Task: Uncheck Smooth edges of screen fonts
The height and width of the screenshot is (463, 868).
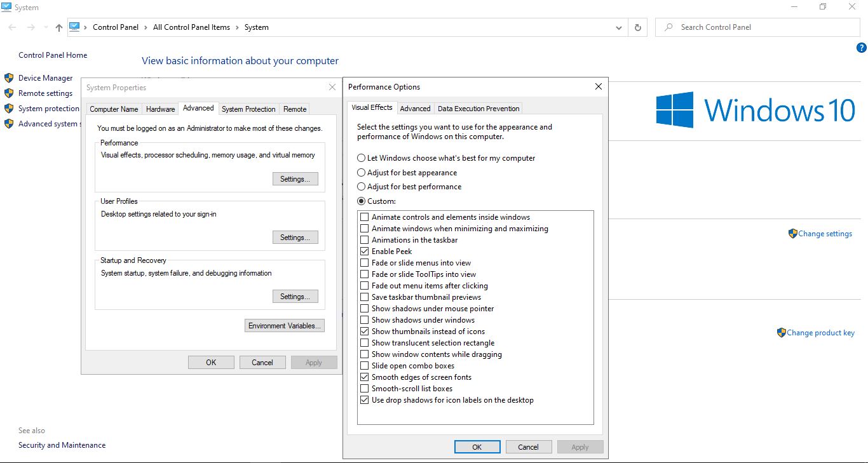Action: (x=365, y=377)
